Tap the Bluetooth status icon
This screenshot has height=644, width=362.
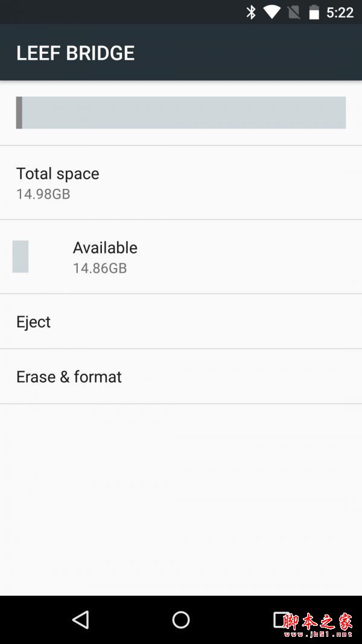251,12
